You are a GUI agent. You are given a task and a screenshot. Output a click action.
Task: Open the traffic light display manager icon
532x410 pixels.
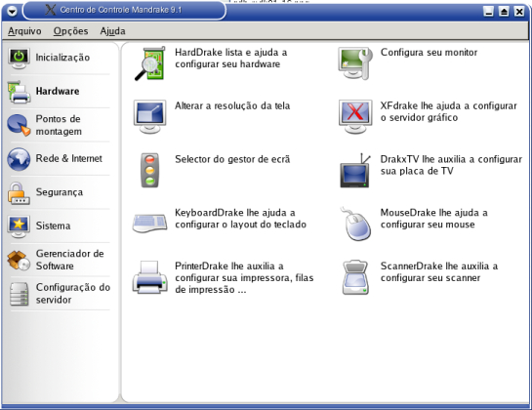coord(149,170)
